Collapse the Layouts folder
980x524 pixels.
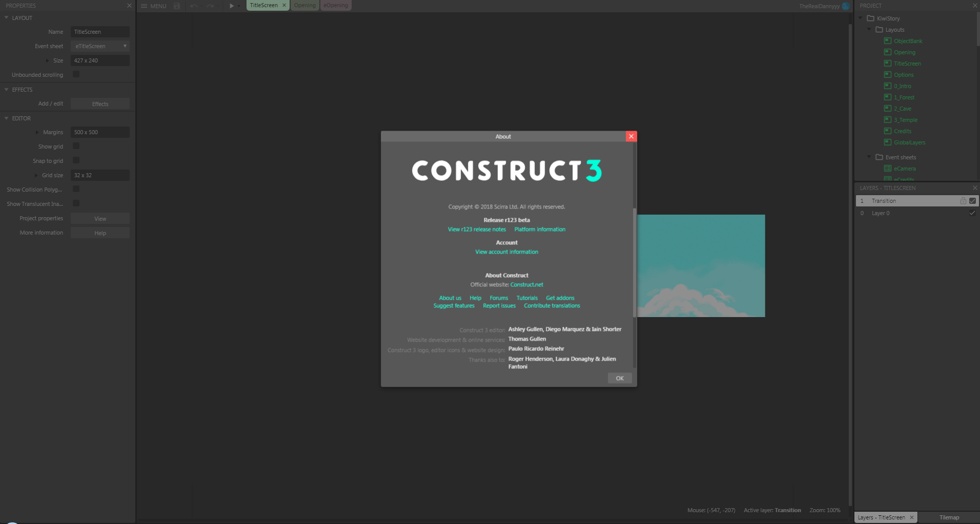coord(869,29)
